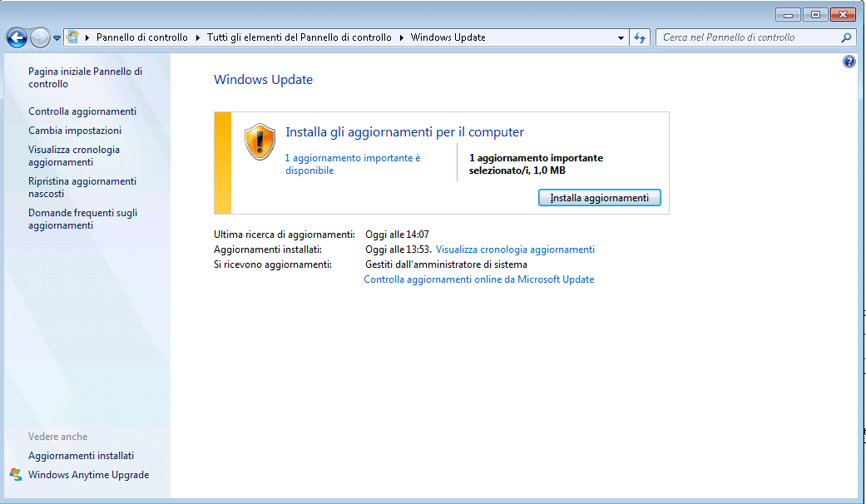
Task: Click the 'Aggiornamenti installati:' status label
Action: 268,250
